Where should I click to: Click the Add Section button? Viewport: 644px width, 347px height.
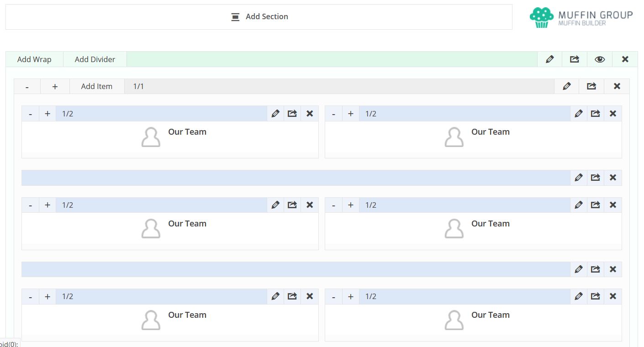coord(259,17)
